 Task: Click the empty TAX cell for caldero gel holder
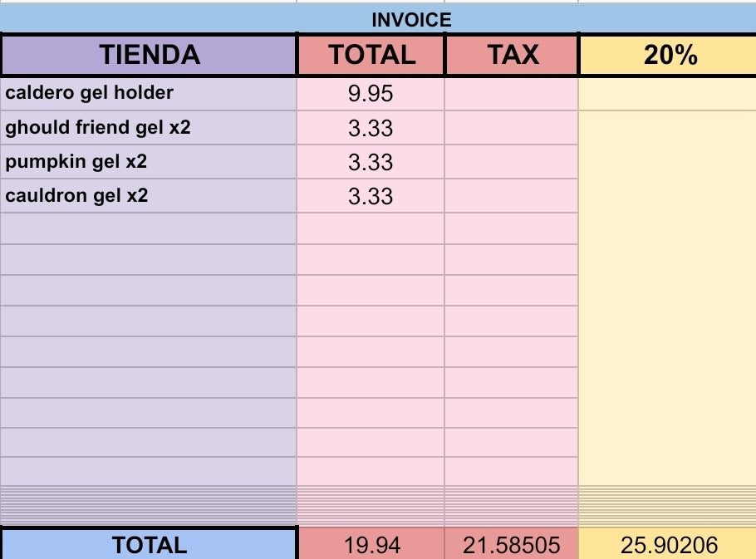pyautogui.click(x=512, y=93)
